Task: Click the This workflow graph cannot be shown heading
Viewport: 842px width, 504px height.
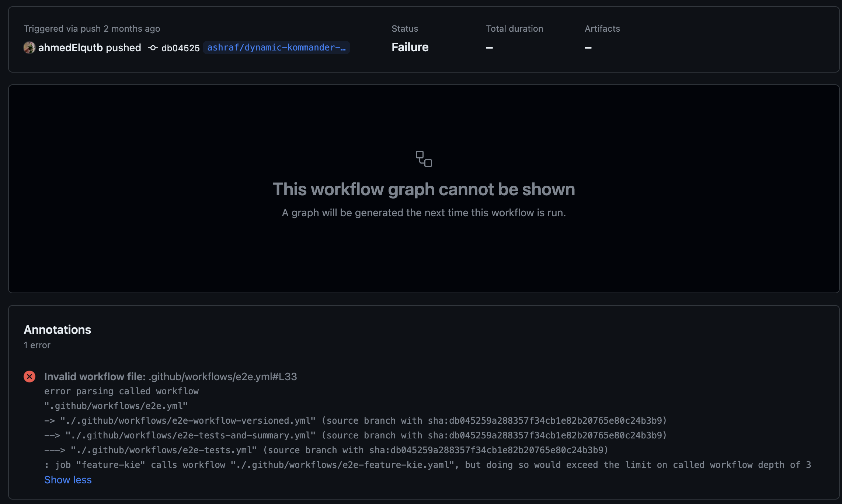Action: pos(424,189)
